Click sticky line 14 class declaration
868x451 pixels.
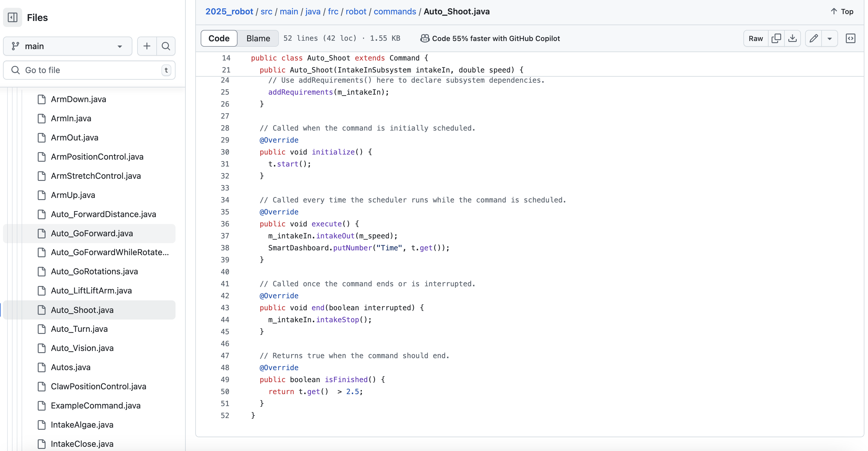pos(340,58)
